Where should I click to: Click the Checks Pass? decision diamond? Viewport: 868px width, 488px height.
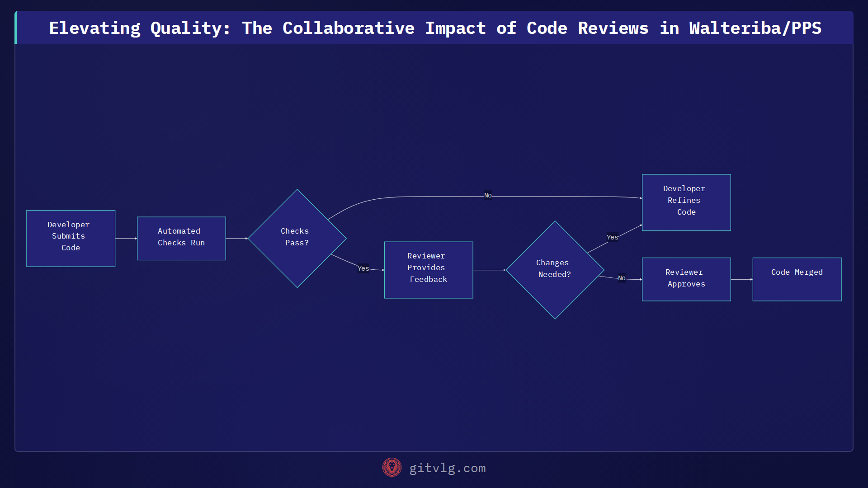(x=297, y=239)
